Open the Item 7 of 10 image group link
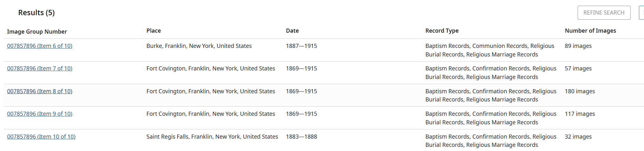This screenshot has width=644, height=151. click(x=40, y=69)
